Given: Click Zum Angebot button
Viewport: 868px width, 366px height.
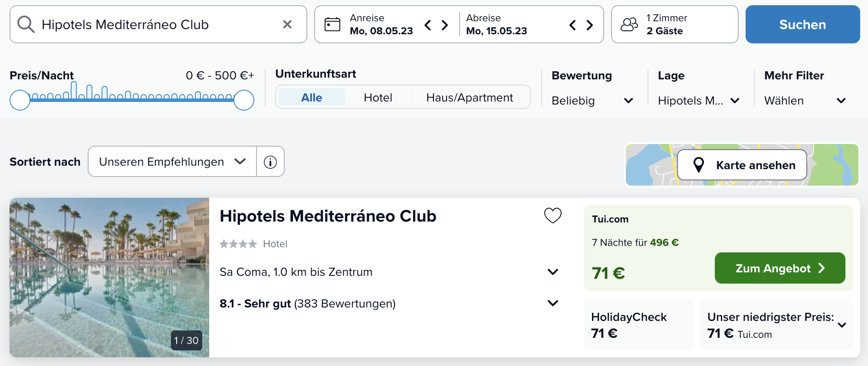Looking at the screenshot, I should pos(780,268).
